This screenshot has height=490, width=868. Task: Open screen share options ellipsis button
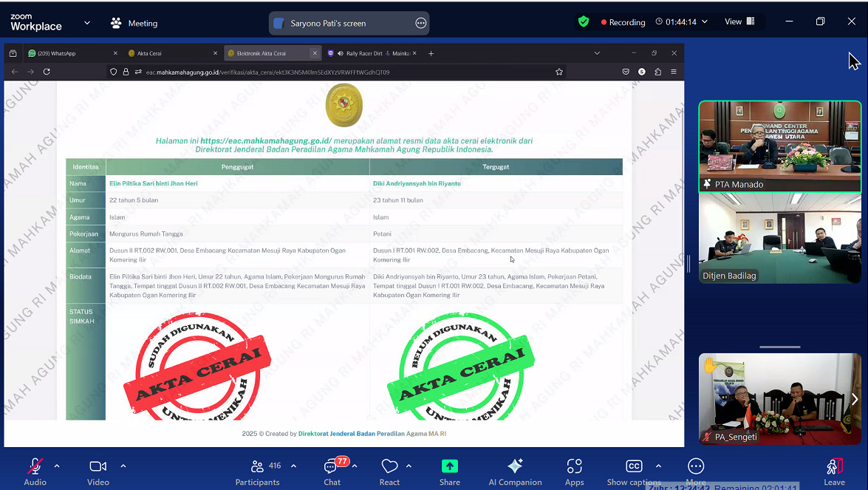pos(421,23)
